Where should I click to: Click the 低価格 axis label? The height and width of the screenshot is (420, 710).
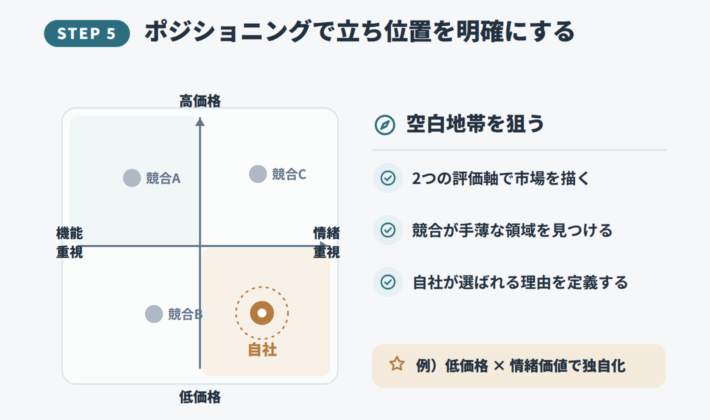(200, 397)
